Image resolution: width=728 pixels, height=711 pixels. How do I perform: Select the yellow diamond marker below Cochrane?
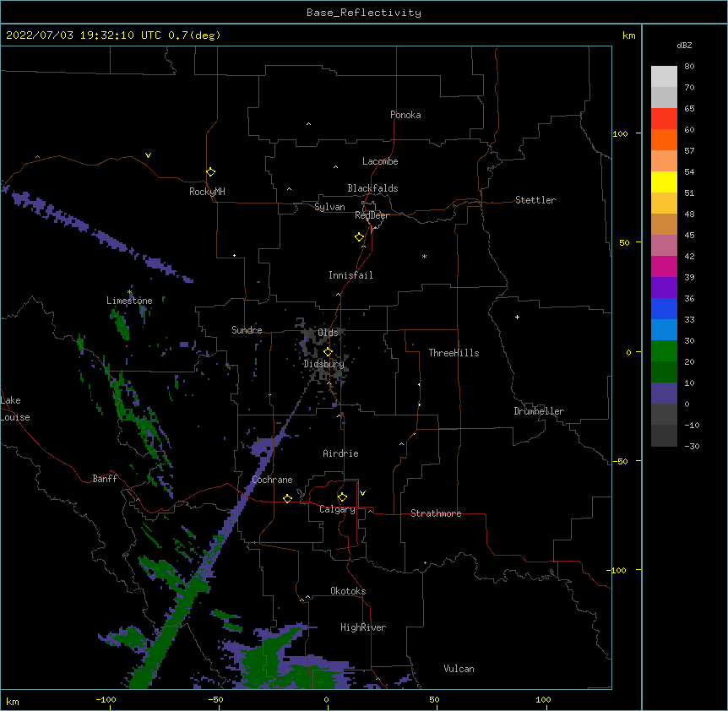287,498
